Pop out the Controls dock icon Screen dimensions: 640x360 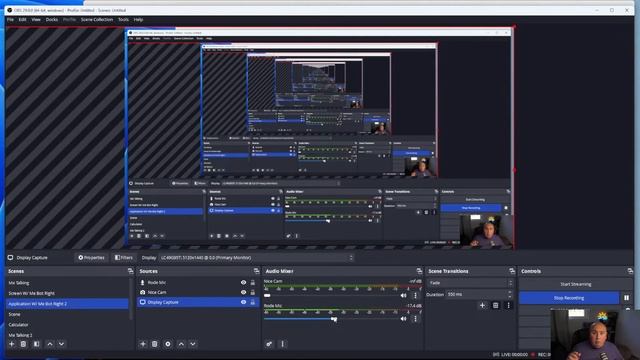(x=630, y=271)
